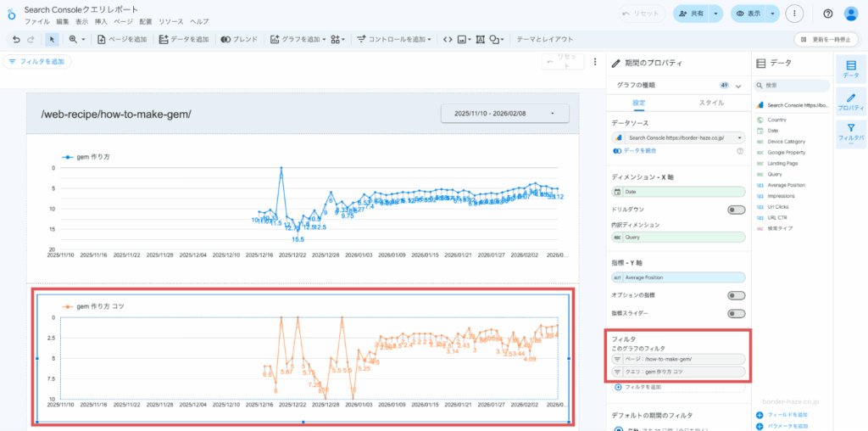The height and width of the screenshot is (431, 868).
Task: Select the 自動 default date range radio
Action: pyautogui.click(x=618, y=428)
